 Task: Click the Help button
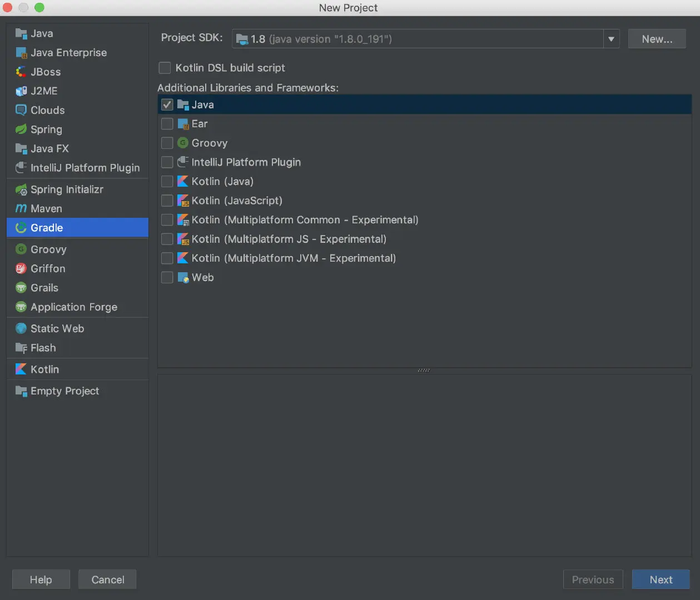pos(41,579)
